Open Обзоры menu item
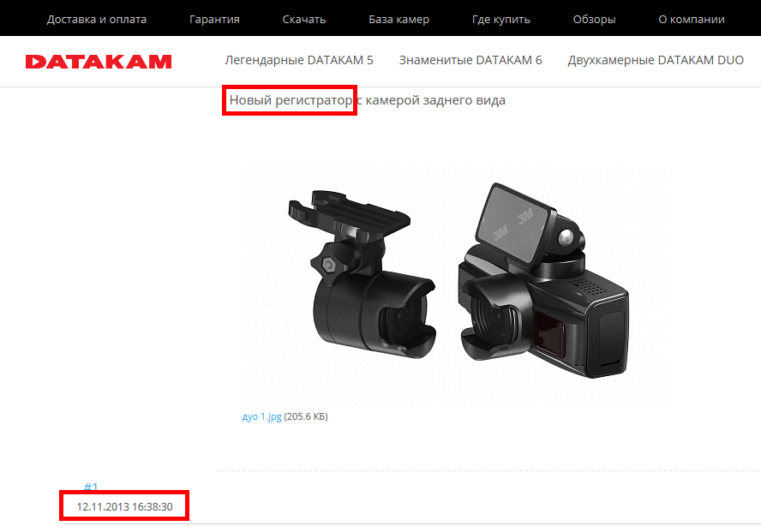The image size is (761, 532). tap(594, 20)
